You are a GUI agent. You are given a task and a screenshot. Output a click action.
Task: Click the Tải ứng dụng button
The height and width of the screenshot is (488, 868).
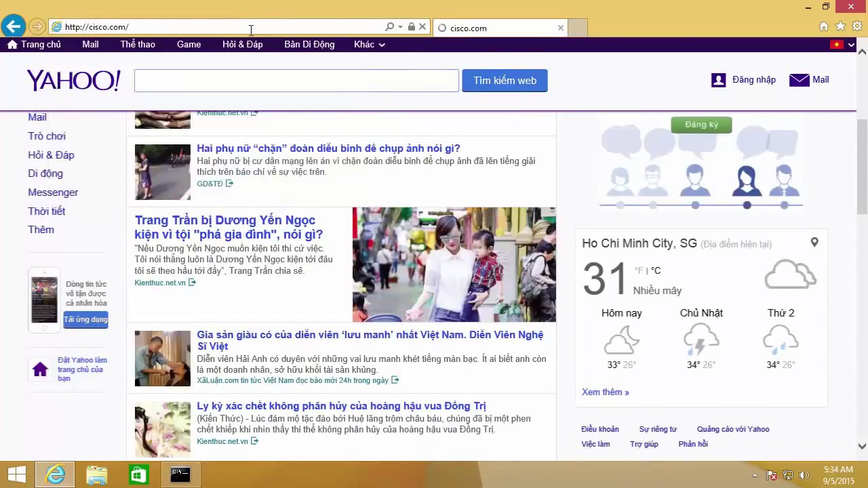tap(85, 319)
